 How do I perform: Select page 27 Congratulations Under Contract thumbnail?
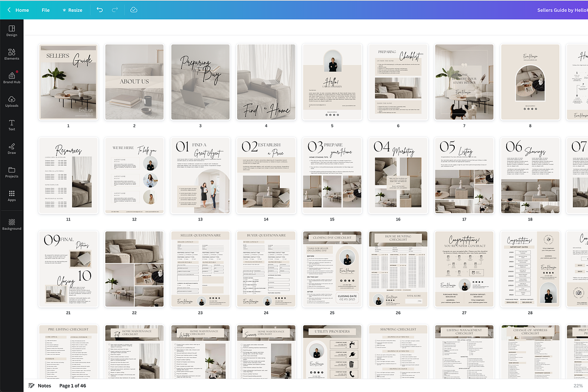(x=464, y=269)
